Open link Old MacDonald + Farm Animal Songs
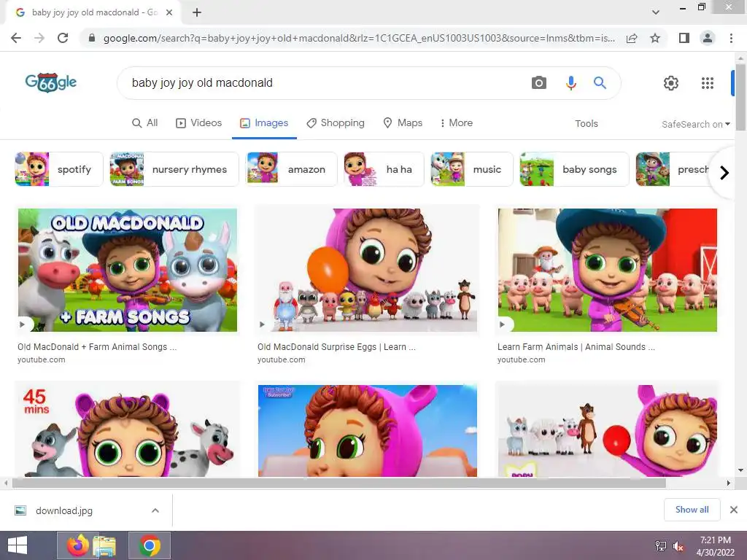This screenshot has height=560, width=747. (97, 347)
